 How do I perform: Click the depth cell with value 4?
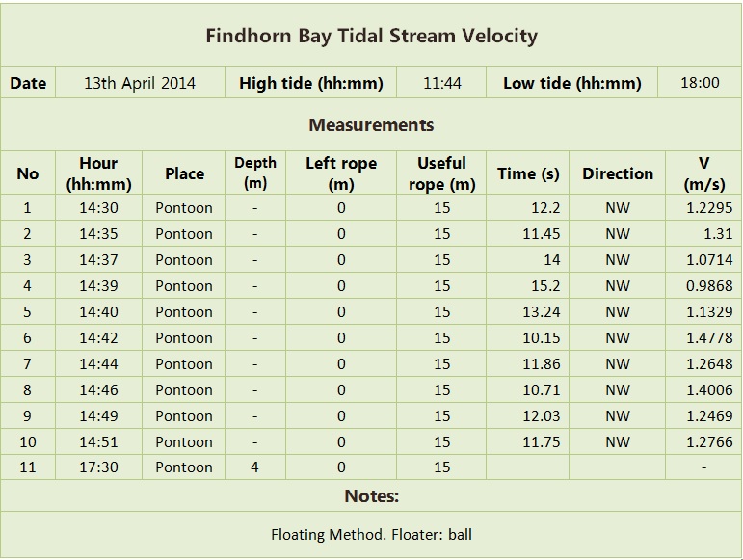pos(254,467)
